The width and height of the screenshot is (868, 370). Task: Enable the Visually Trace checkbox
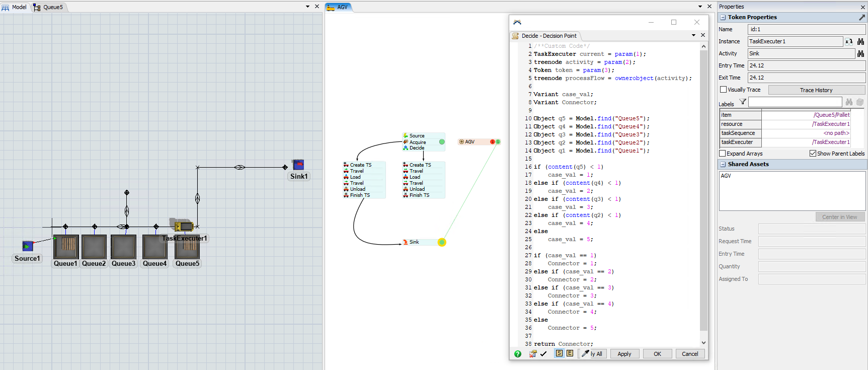723,90
